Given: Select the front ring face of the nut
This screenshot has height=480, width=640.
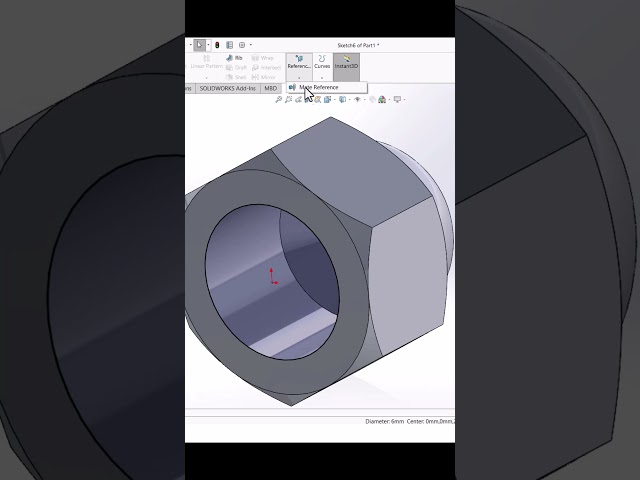Looking at the screenshot, I should [x=353, y=302].
